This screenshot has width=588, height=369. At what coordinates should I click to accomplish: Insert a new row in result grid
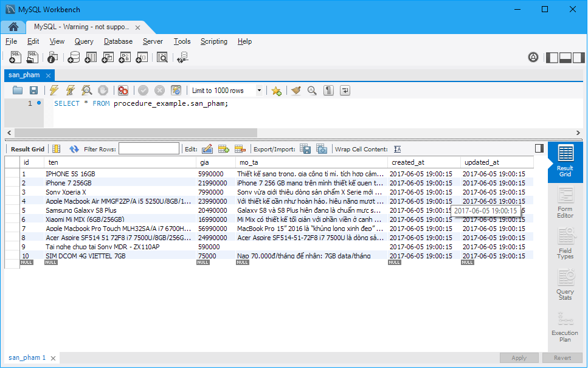pyautogui.click(x=224, y=150)
